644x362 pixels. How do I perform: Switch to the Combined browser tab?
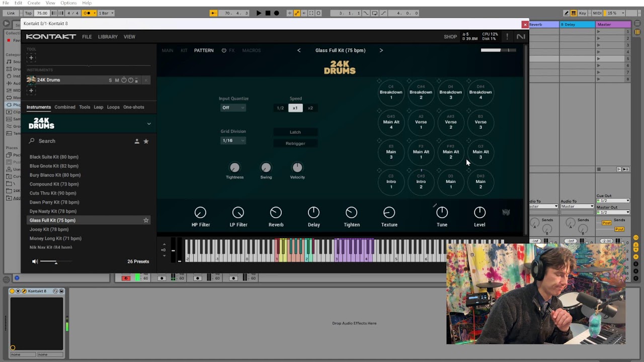(65, 107)
